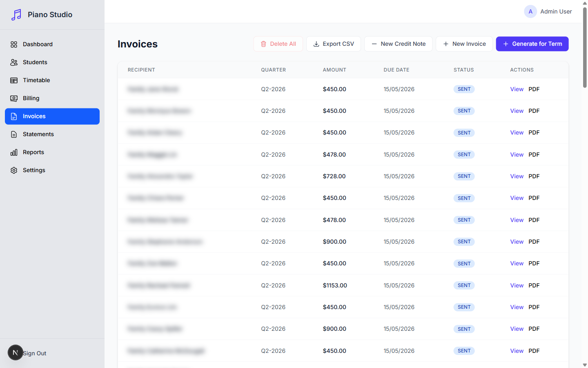Click the scrollbar up arrow

coord(585,3)
